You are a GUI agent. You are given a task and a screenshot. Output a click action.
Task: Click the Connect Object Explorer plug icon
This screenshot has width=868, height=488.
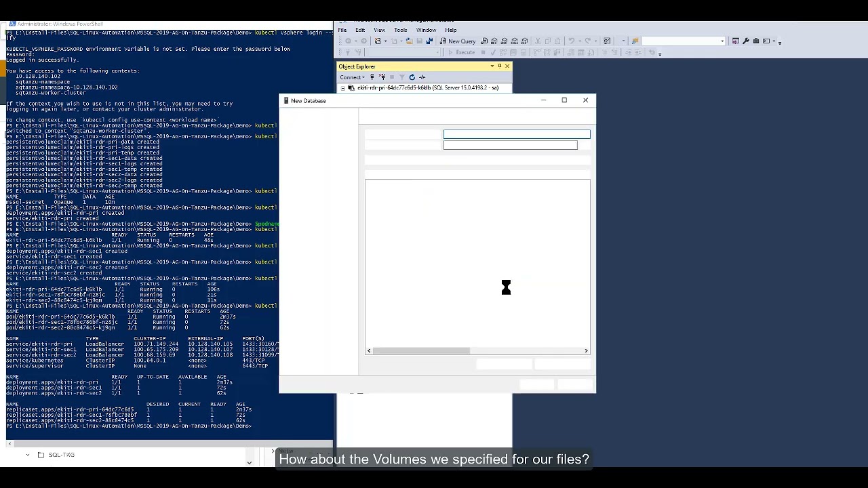pyautogui.click(x=372, y=77)
